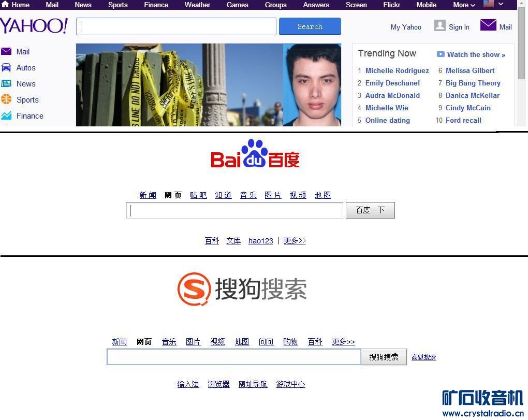
Task: Open the News icon in the left sidebar
Action: (6, 84)
